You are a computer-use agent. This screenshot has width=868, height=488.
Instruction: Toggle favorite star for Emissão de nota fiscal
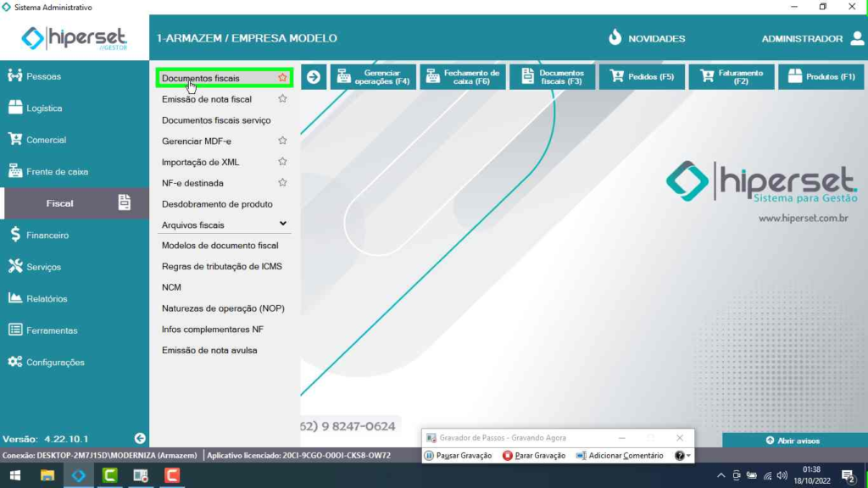tap(282, 99)
